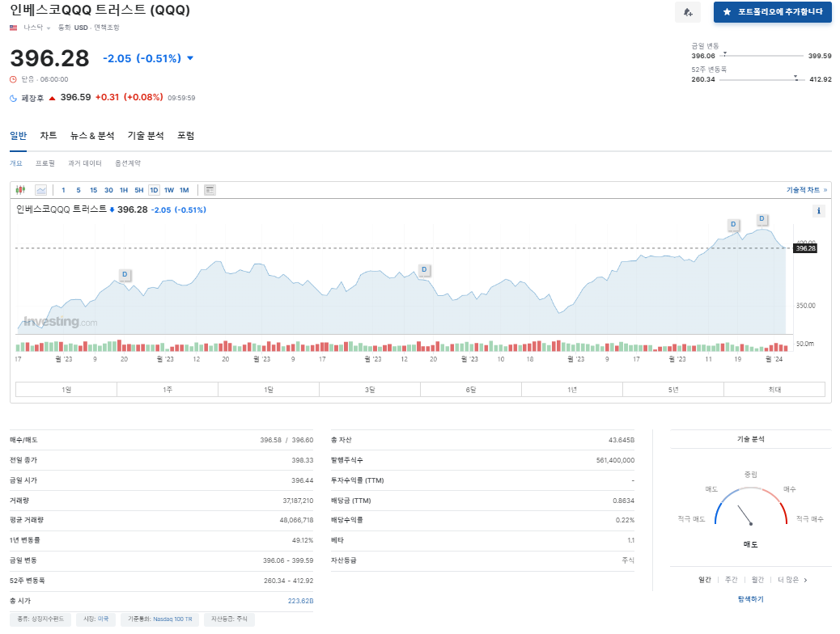Click the alert bell button
840x634 pixels.
[688, 12]
